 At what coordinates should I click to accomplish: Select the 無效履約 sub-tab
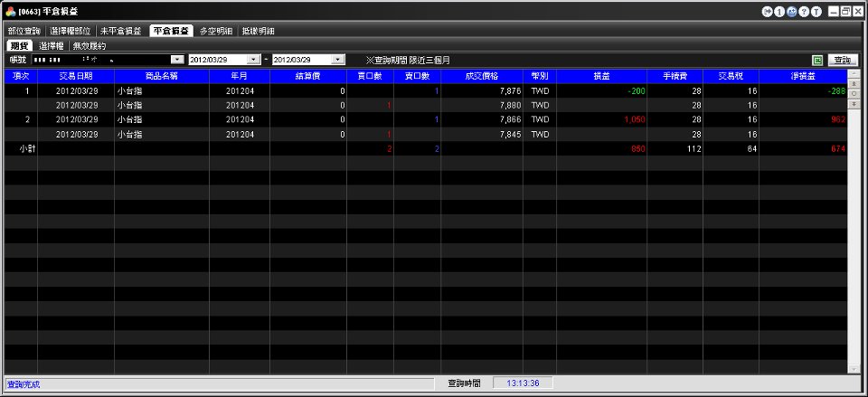(x=90, y=46)
